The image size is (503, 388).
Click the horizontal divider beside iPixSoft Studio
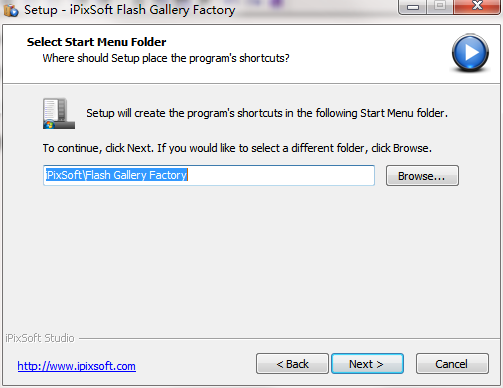[289, 339]
